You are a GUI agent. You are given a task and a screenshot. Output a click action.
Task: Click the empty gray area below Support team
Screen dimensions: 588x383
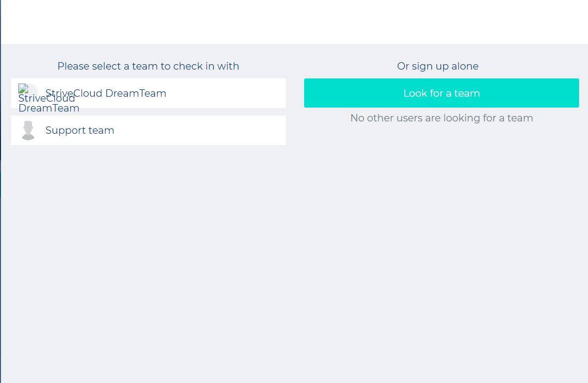(x=148, y=247)
